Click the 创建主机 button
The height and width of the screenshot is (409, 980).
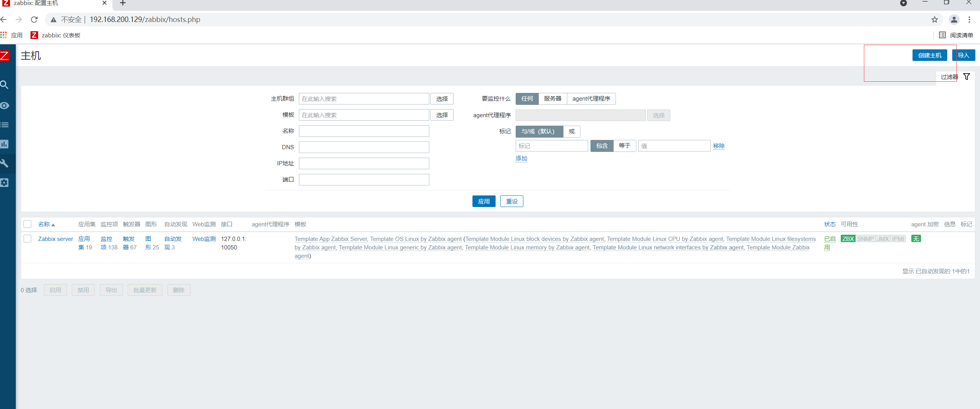click(929, 55)
